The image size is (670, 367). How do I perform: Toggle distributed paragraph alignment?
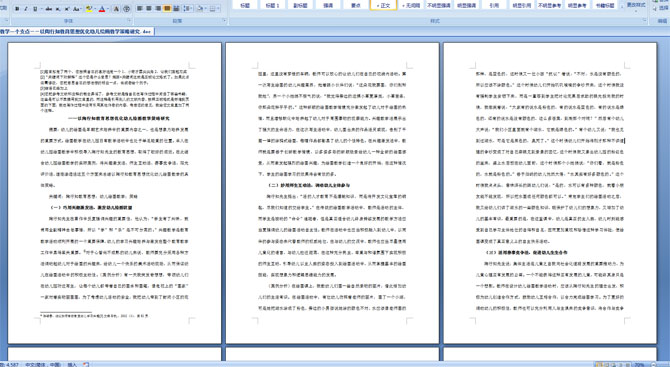pyautogui.click(x=176, y=9)
